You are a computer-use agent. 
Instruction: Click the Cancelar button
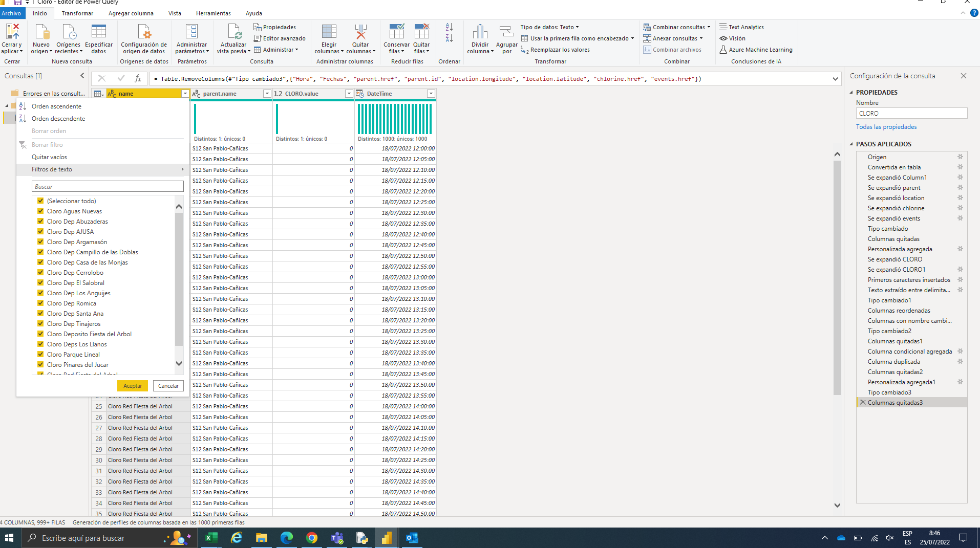click(168, 386)
